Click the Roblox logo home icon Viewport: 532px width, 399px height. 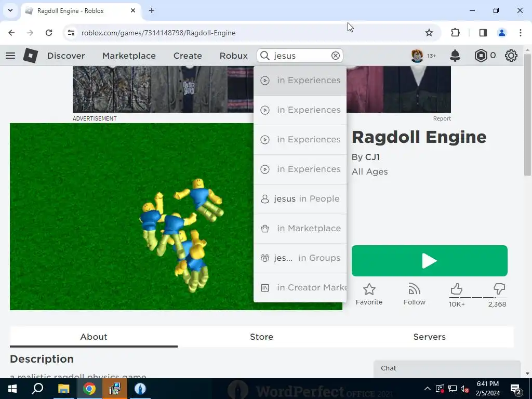click(x=30, y=56)
